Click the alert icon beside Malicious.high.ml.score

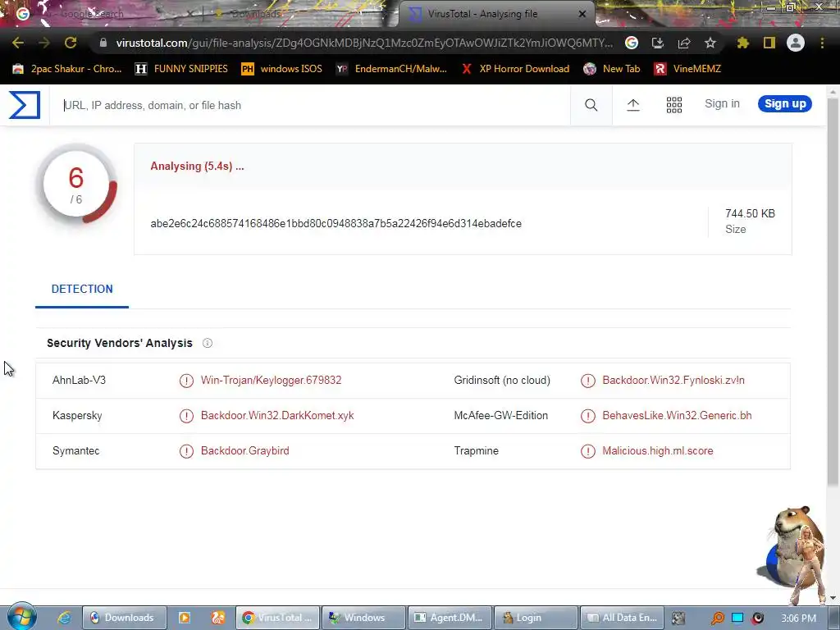(x=587, y=451)
